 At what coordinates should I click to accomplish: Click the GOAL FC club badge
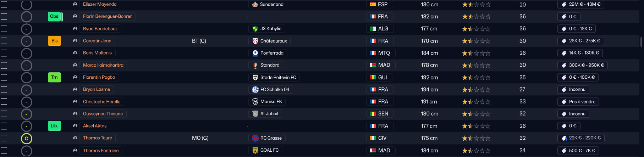click(255, 150)
